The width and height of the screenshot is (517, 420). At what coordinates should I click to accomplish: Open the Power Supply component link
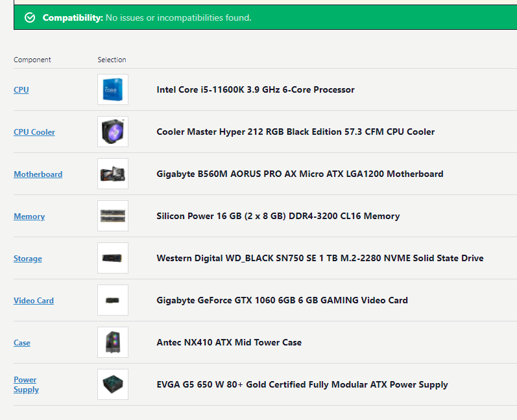(x=26, y=384)
